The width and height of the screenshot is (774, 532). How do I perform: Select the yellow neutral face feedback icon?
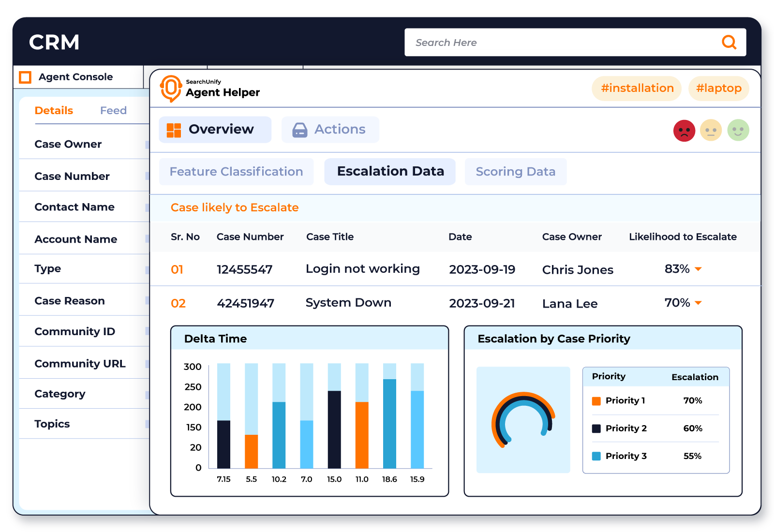pyautogui.click(x=711, y=131)
